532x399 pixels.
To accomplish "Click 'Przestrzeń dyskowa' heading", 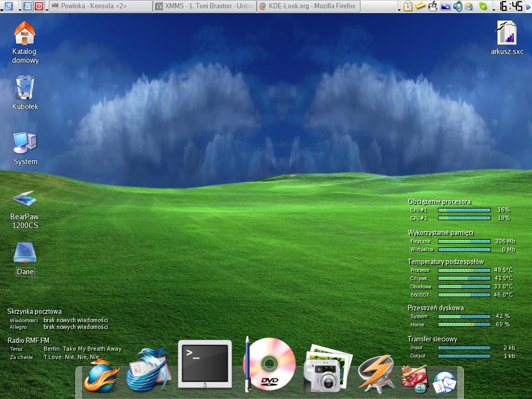I will tap(436, 308).
